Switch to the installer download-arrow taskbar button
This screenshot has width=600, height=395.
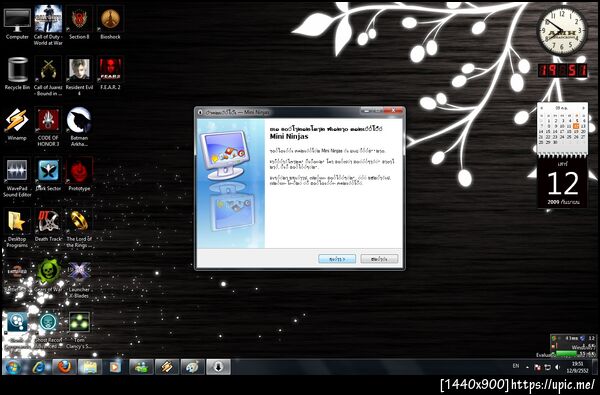pyautogui.click(x=218, y=367)
